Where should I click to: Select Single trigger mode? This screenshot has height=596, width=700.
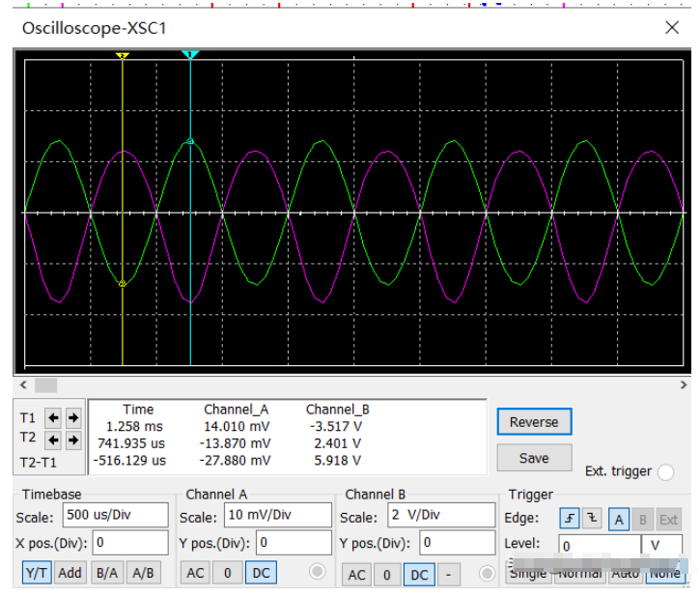tap(528, 574)
